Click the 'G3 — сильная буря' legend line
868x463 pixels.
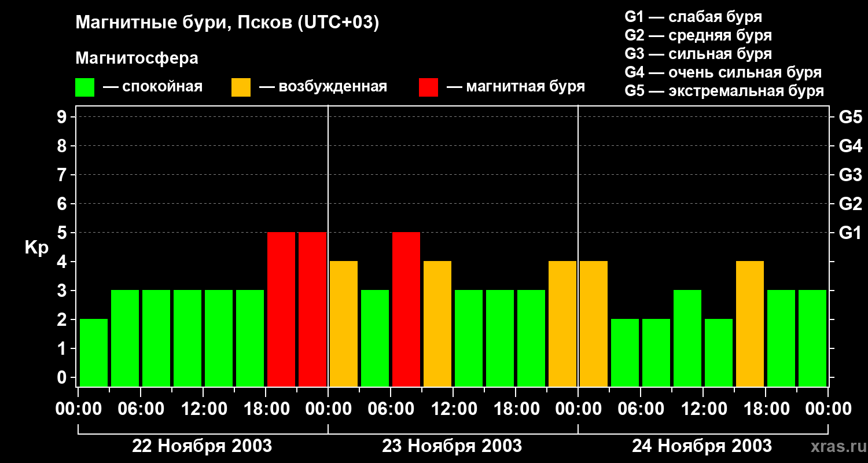[x=698, y=54]
